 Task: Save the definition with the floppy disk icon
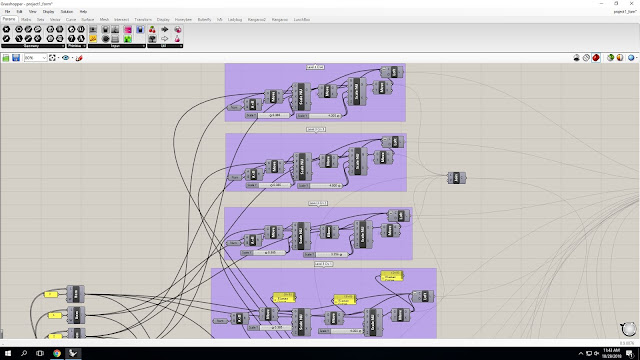[x=16, y=58]
